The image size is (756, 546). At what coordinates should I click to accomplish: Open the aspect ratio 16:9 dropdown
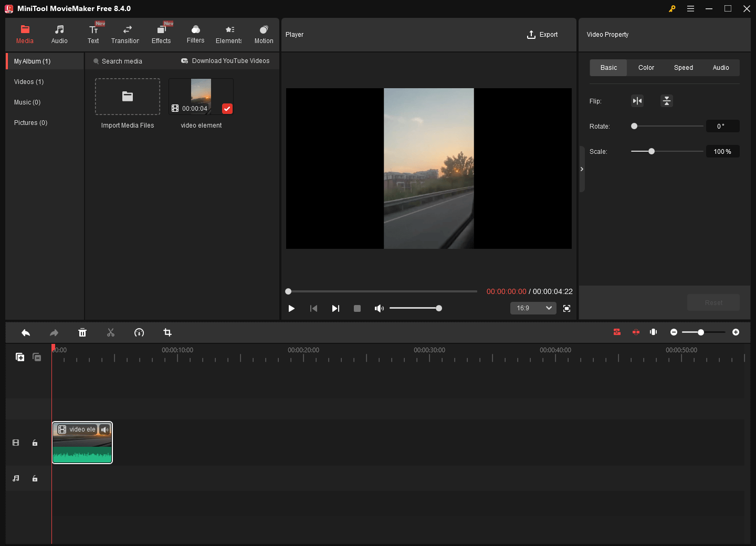point(533,308)
